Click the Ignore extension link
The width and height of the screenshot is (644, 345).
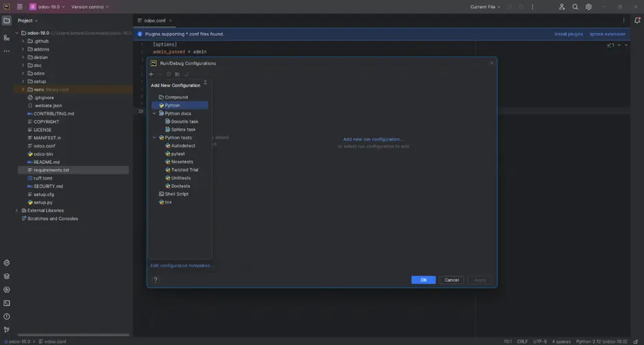pos(608,34)
